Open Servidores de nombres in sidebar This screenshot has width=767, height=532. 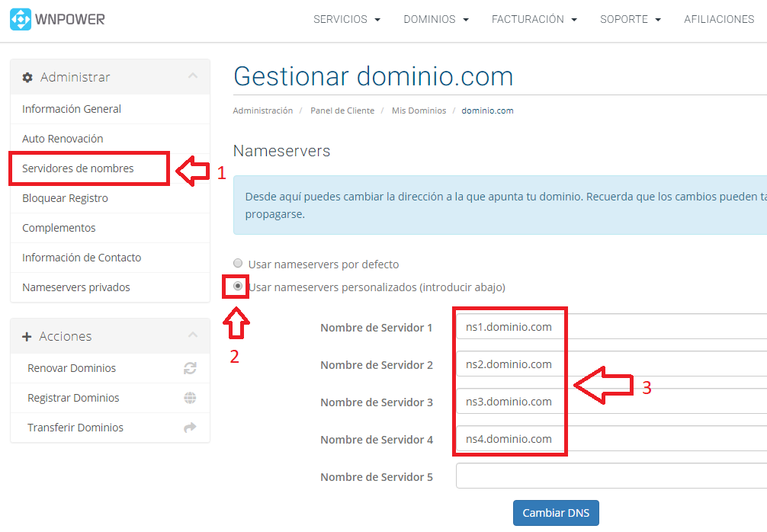coord(78,168)
